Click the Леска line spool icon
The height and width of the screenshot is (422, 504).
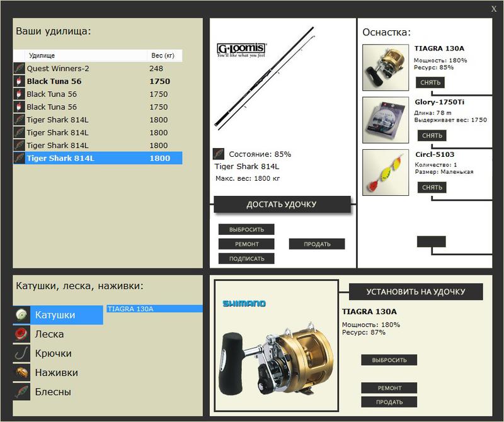pos(21,334)
